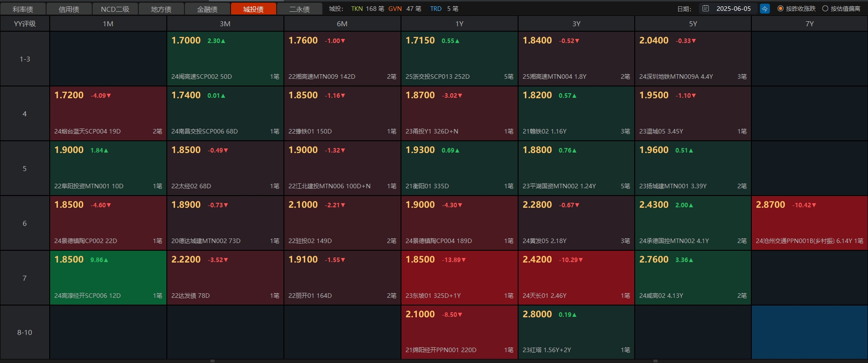Viewport: 868px width, 363px height.
Task: Switch to 信用债 tab
Action: tap(69, 9)
